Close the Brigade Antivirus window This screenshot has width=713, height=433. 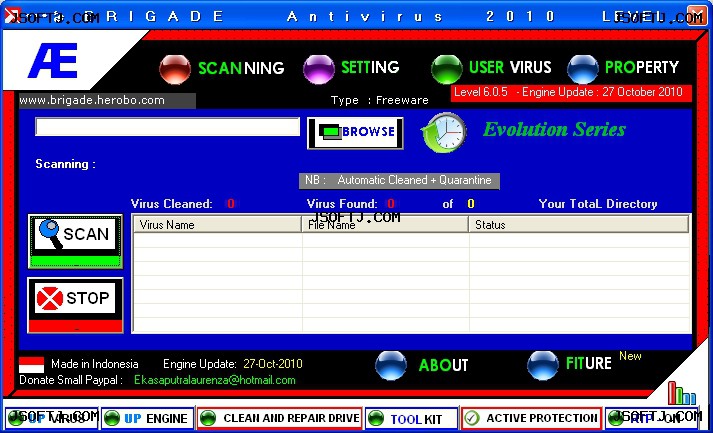coord(697,15)
